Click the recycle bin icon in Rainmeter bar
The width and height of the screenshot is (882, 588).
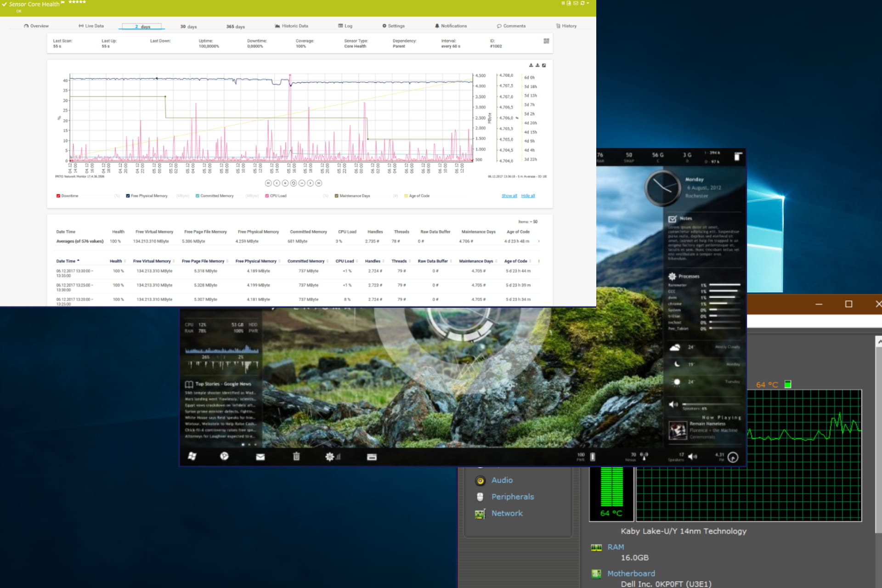(x=296, y=456)
